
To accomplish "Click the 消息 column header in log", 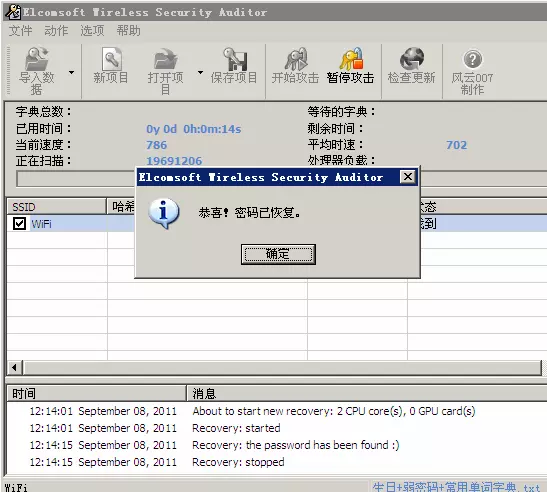I will tap(367, 393).
